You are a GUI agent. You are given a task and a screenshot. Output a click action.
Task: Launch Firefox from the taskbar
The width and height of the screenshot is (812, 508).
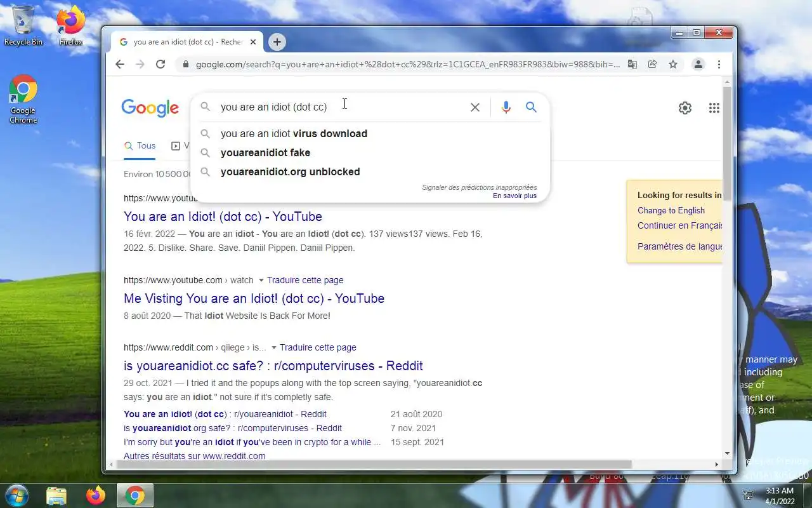pyautogui.click(x=96, y=495)
